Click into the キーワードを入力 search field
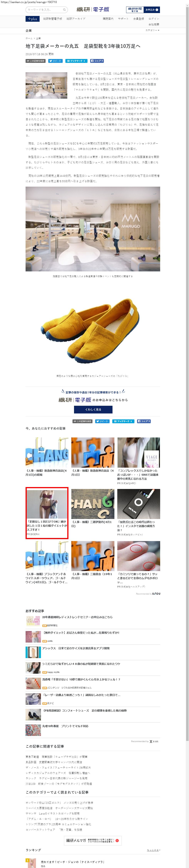 [x=44, y=10]
